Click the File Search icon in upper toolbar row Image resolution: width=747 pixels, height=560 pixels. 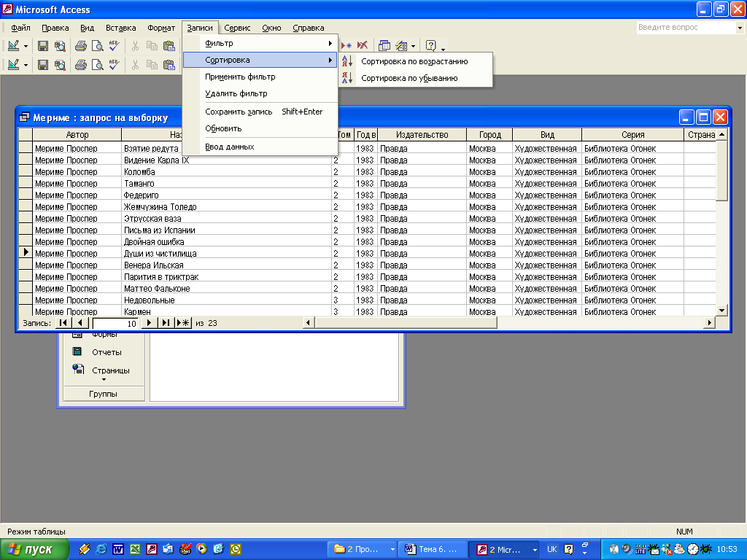(60, 46)
